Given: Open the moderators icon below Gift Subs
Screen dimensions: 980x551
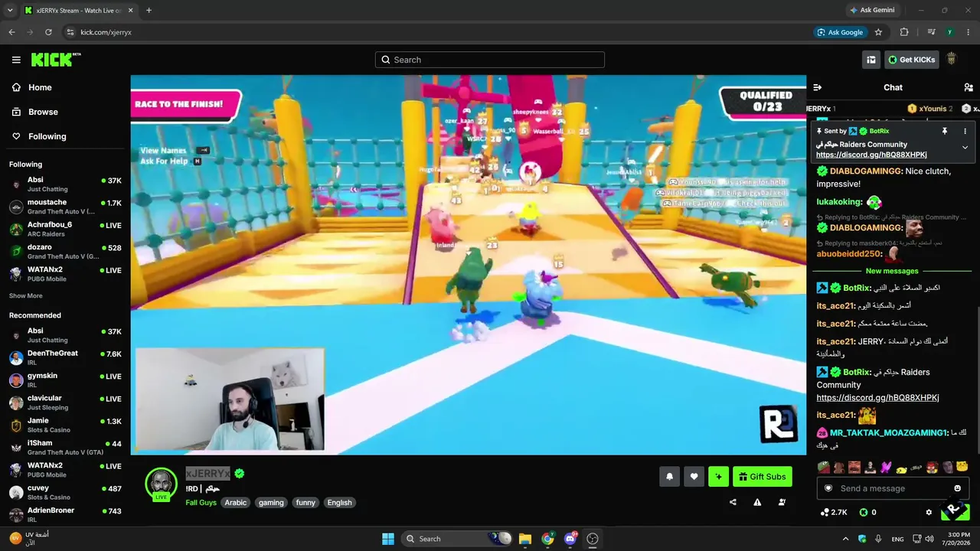Looking at the screenshot, I should (782, 503).
